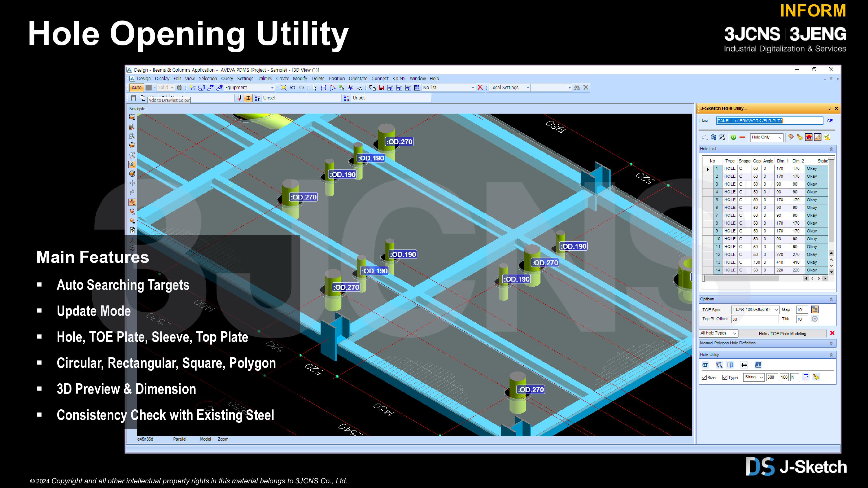Click the highlighted red 3D preview icon
Viewport: 868px width, 488px height.
pos(809,137)
